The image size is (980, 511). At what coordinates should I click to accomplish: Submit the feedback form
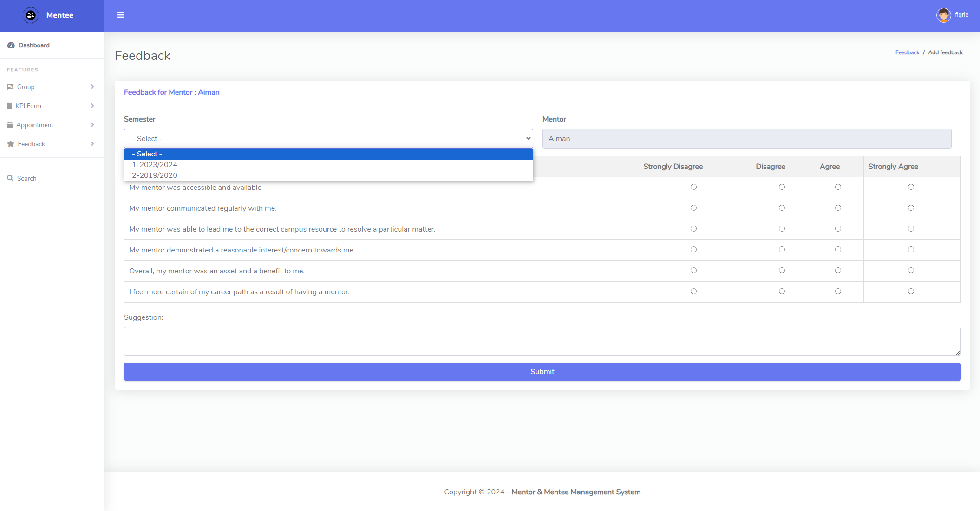542,372
